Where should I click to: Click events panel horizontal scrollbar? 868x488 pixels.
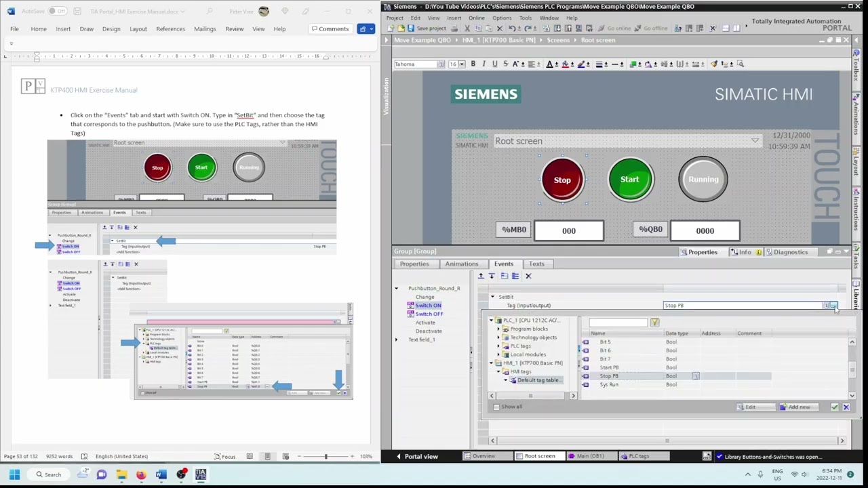point(667,441)
